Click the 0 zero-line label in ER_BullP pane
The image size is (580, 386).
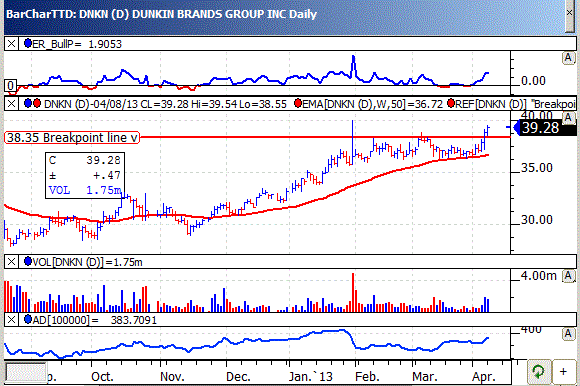(10, 86)
